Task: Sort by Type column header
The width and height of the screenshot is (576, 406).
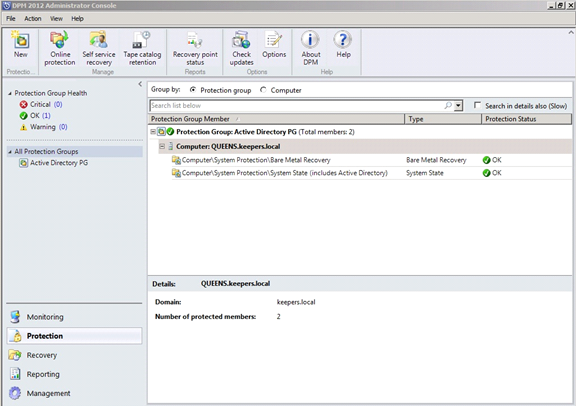Action: click(443, 119)
